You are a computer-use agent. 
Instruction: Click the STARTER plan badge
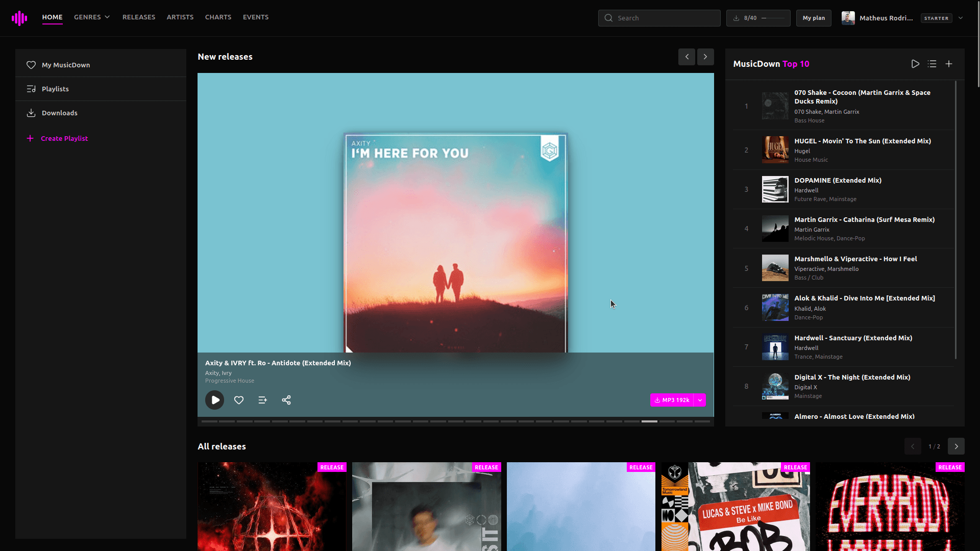[x=936, y=18]
